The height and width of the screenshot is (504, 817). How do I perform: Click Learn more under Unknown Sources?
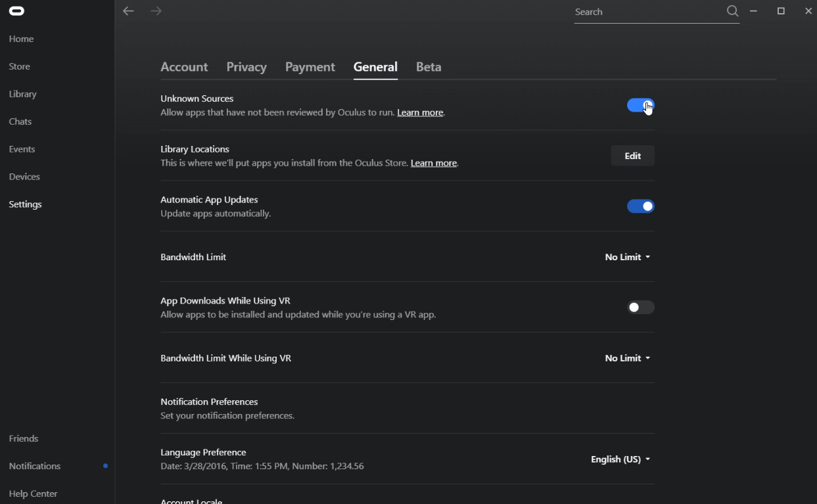(420, 112)
